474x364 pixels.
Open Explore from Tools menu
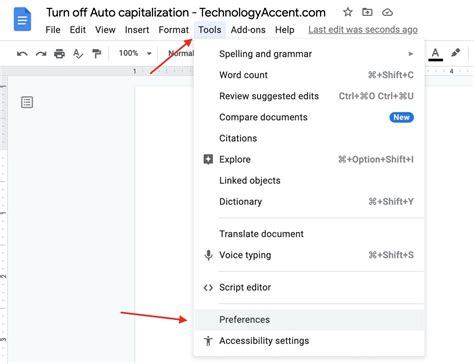pos(309,159)
